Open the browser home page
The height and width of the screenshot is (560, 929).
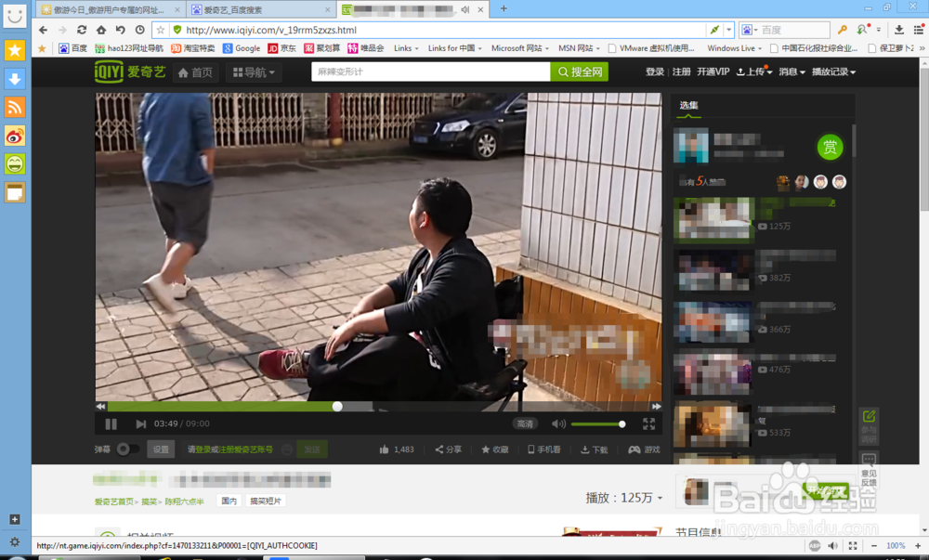click(101, 30)
